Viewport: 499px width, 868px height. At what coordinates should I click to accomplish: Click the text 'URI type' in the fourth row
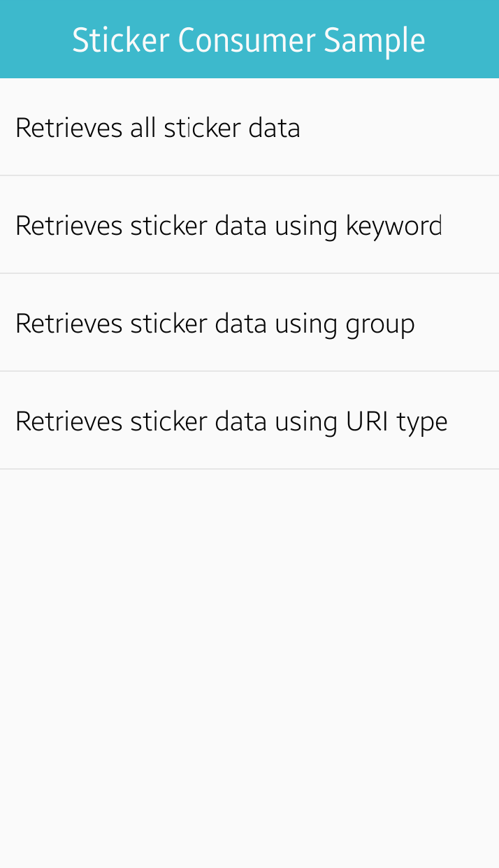click(x=396, y=421)
